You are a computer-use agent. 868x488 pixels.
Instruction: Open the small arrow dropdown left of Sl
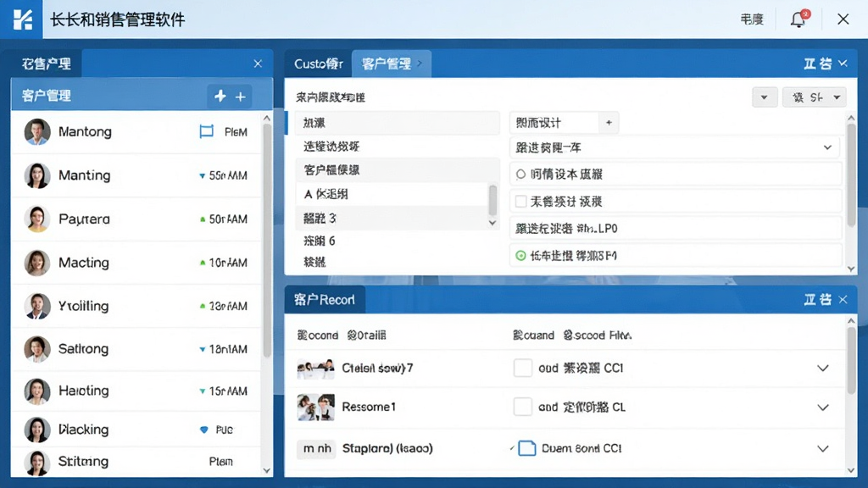click(765, 97)
